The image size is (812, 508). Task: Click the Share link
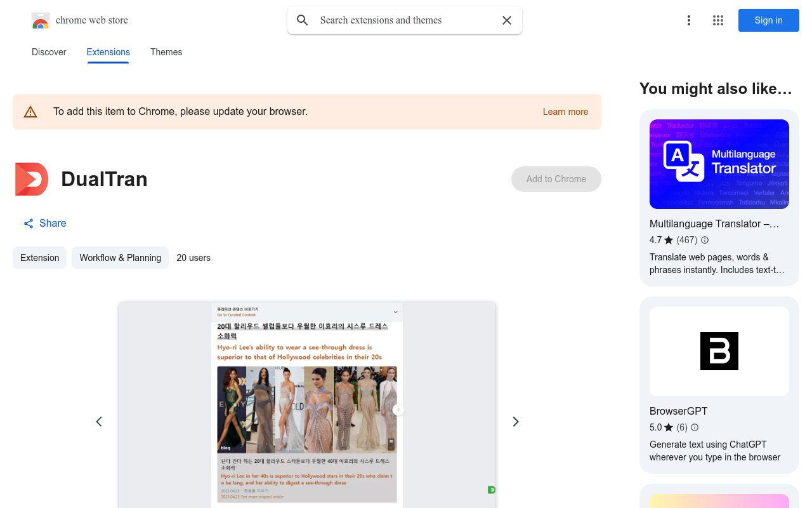click(45, 223)
